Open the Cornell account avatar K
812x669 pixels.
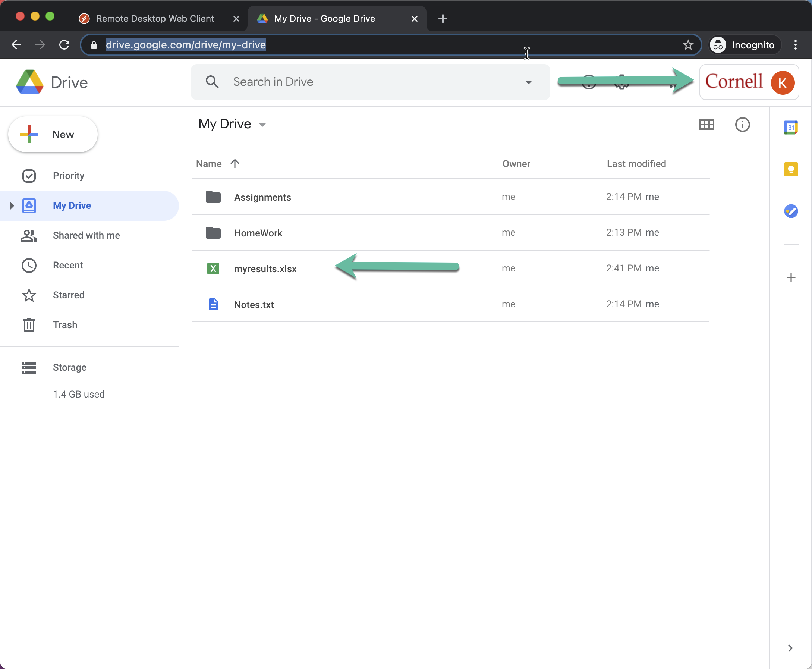pyautogui.click(x=782, y=82)
